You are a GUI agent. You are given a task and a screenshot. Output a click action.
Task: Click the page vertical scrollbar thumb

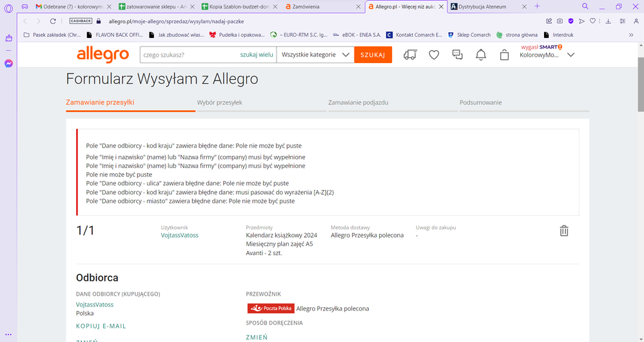640,84
